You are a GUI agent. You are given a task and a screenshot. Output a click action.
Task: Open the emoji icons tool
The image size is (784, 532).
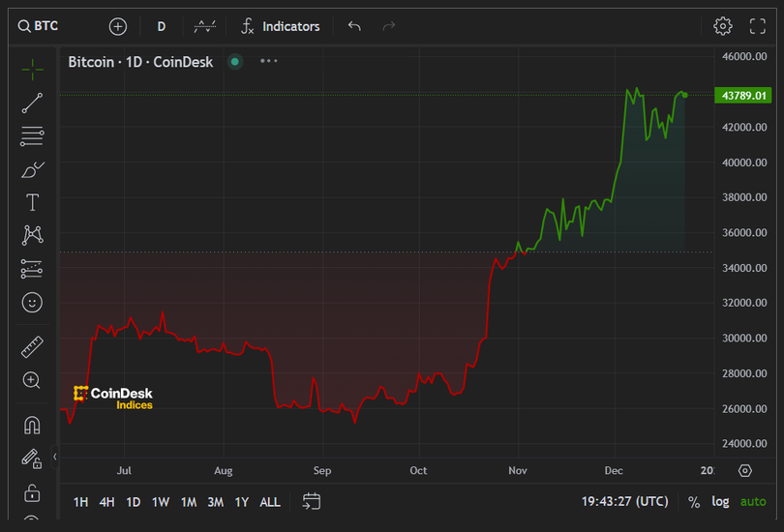32,303
